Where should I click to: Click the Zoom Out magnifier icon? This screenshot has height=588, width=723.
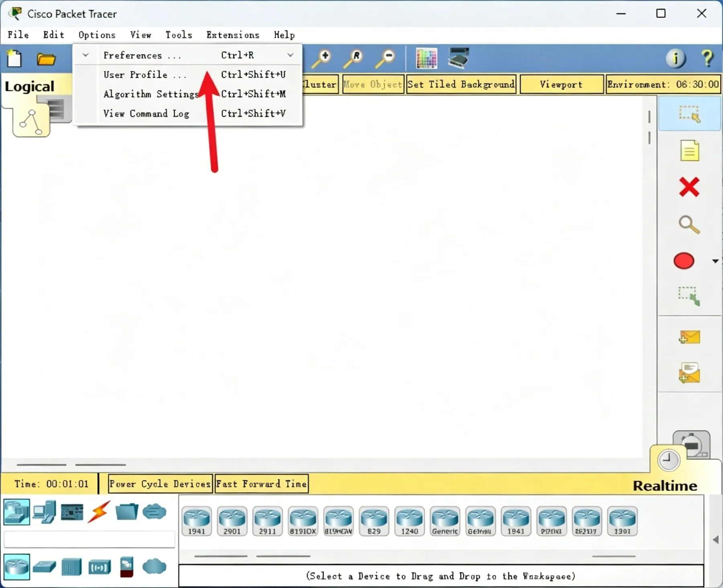coord(385,59)
